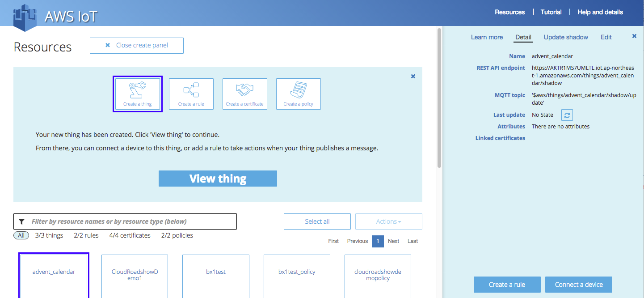Image resolution: width=644 pixels, height=298 pixels.
Task: Choose the Create a rule icon tile
Action: (191, 94)
